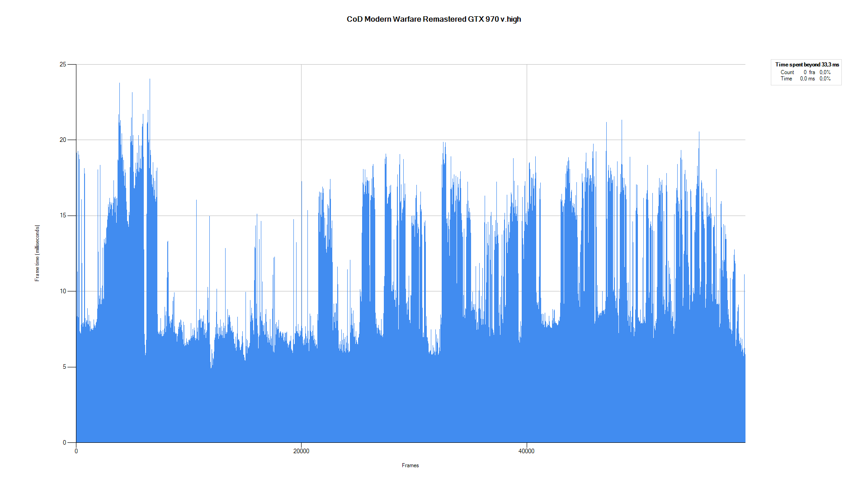
Task: Click the 'Frames' x-axis label
Action: [410, 465]
